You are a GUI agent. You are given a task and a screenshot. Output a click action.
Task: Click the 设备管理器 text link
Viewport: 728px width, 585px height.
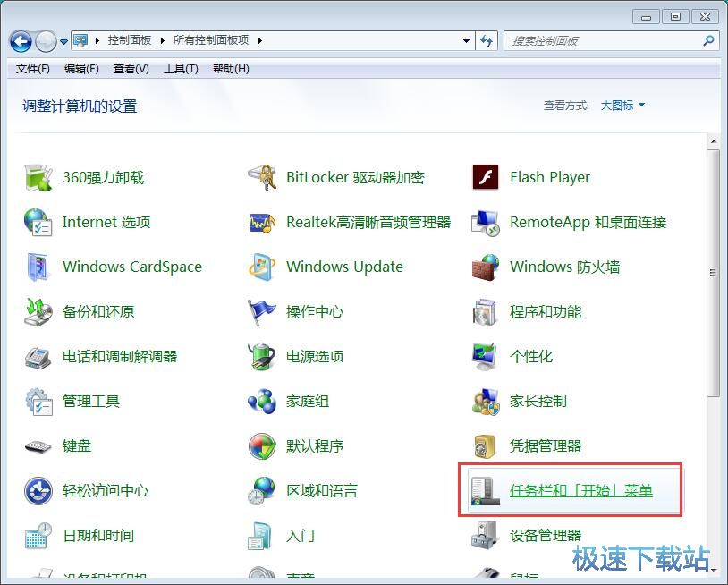[x=546, y=535]
